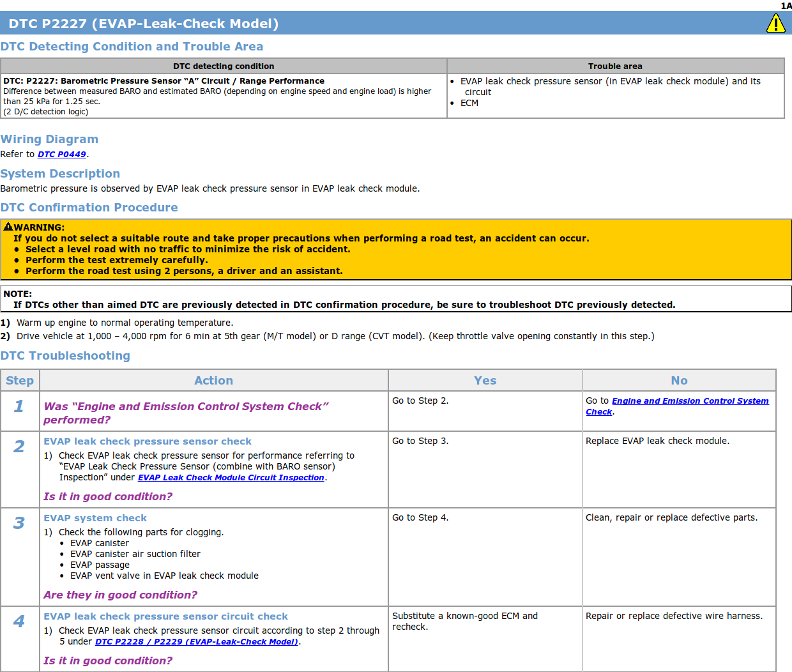Open the DTC P2228 / P2229 link
The width and height of the screenshot is (792, 672).
coord(197,642)
